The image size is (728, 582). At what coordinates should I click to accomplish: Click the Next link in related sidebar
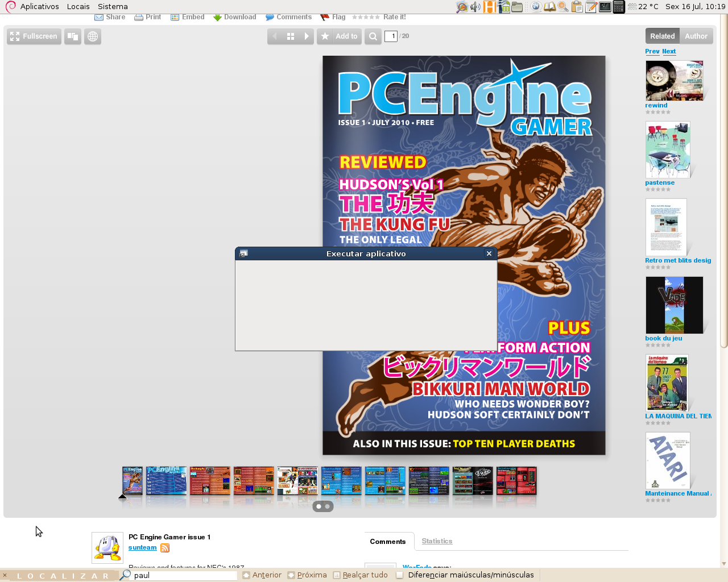click(x=669, y=51)
